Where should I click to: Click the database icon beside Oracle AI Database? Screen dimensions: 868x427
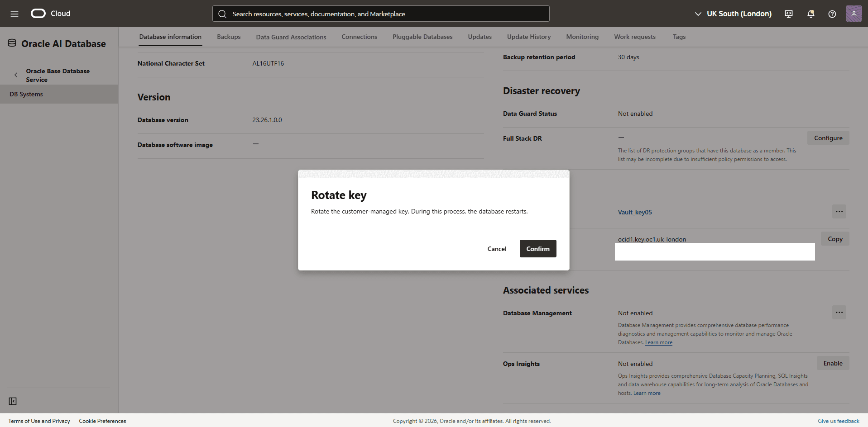(12, 43)
